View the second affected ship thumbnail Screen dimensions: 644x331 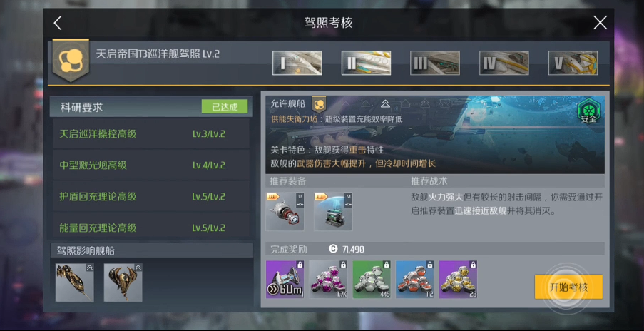pos(123,282)
